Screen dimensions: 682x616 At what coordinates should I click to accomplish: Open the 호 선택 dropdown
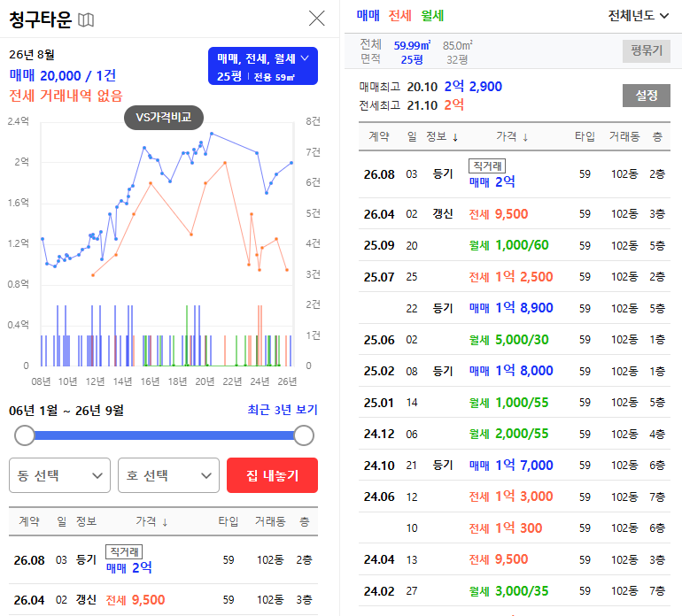(168, 475)
